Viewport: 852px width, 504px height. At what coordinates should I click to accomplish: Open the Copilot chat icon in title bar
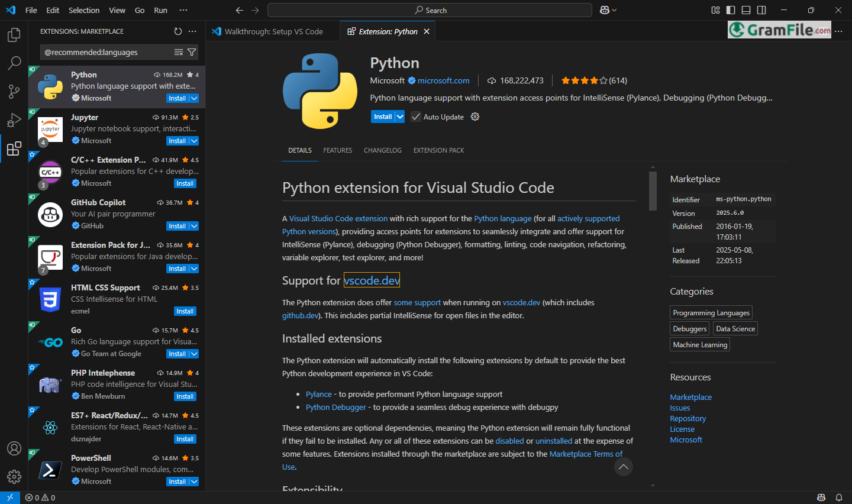tap(604, 10)
